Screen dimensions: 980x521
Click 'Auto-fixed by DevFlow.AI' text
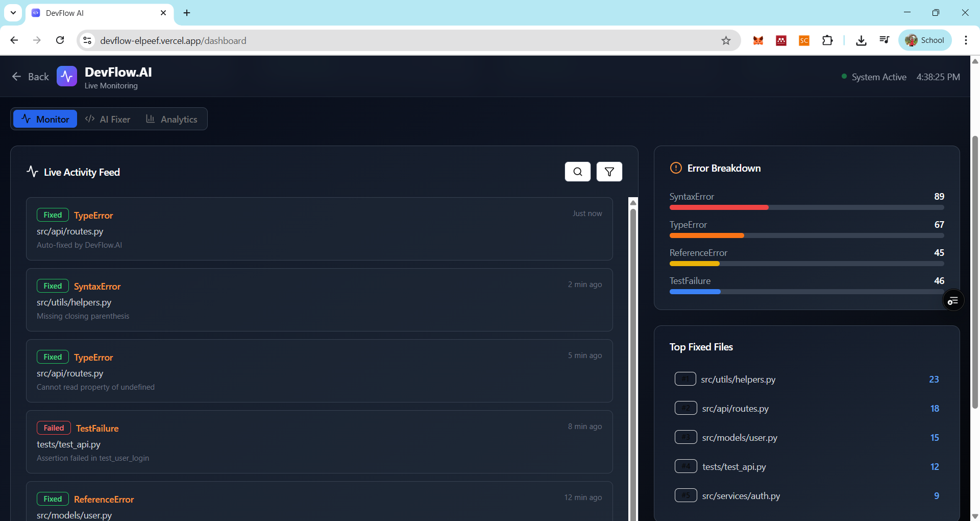coord(79,245)
